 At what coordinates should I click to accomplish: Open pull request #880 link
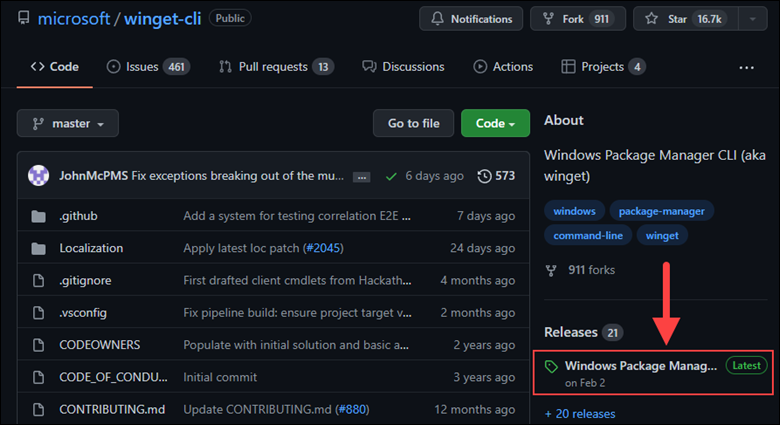tap(352, 409)
